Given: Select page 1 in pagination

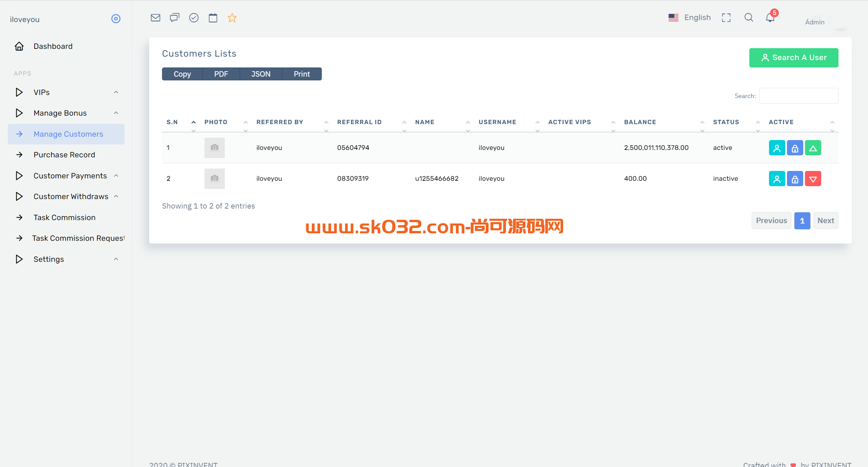Looking at the screenshot, I should (x=802, y=221).
